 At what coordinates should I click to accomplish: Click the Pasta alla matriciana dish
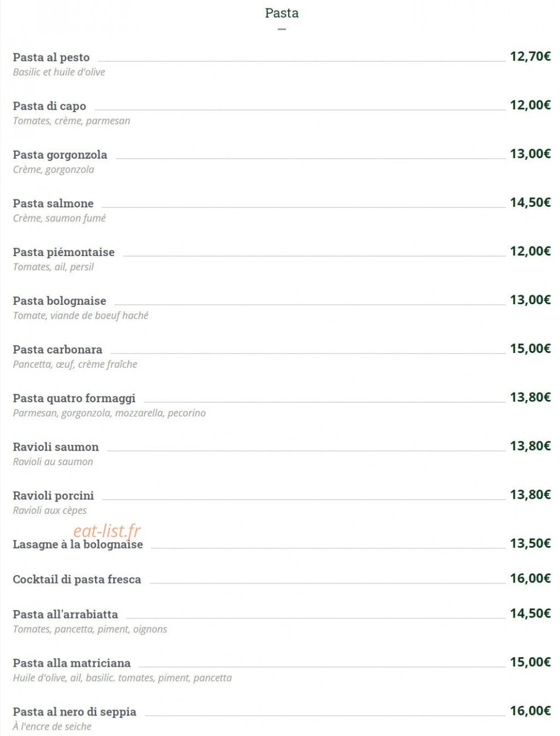point(72,663)
